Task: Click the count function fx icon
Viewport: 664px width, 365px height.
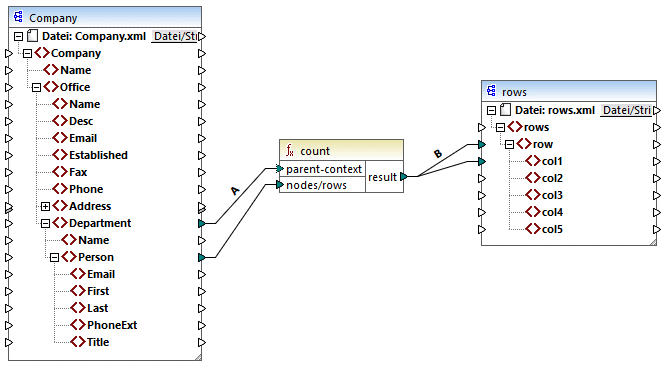Action: pos(290,151)
